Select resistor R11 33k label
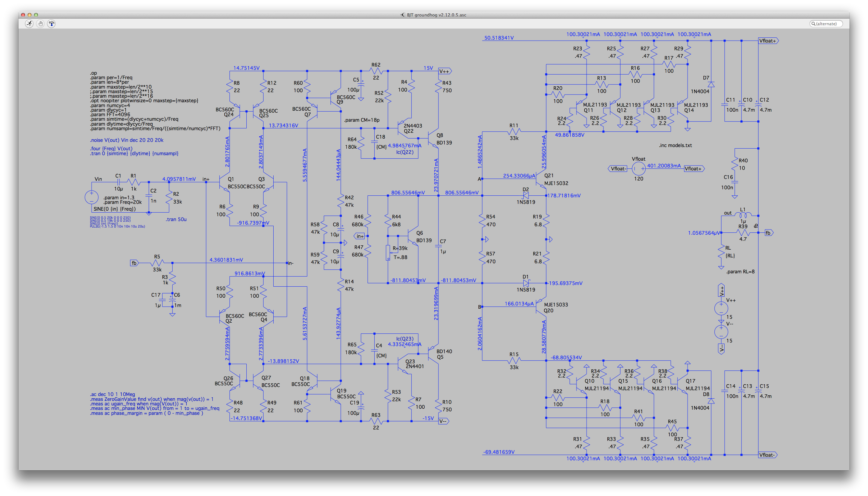The width and height of the screenshot is (868, 496). tap(514, 131)
